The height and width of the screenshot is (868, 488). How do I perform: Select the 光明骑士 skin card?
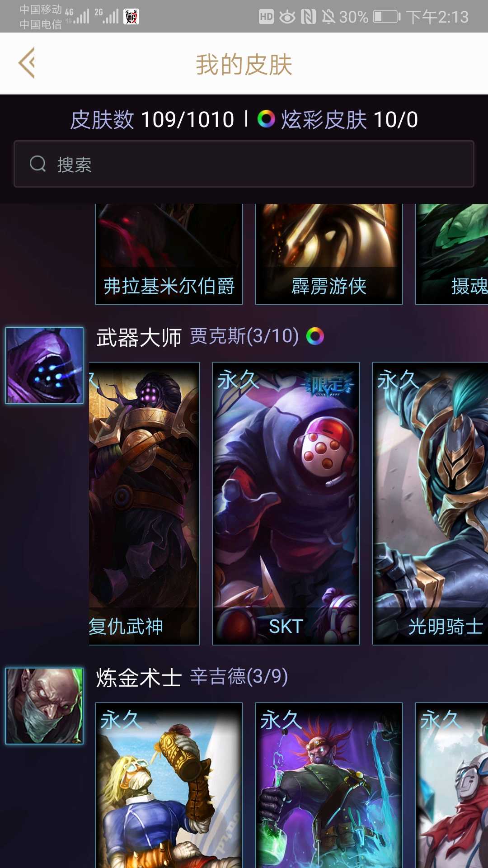click(x=430, y=503)
